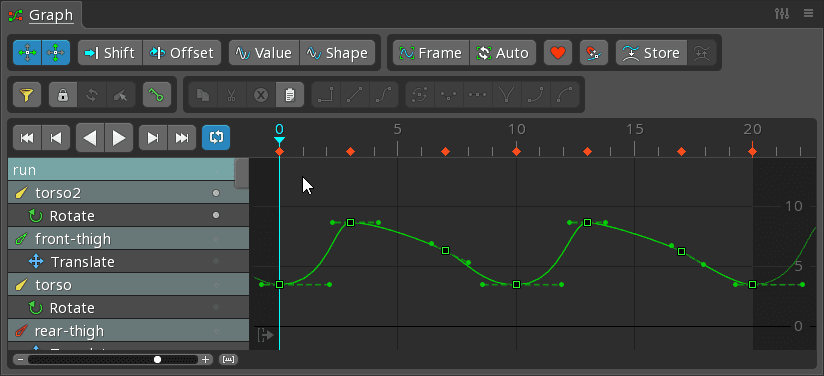This screenshot has width=824, height=376.
Task: Expand the torso row arrow
Action: (215, 285)
